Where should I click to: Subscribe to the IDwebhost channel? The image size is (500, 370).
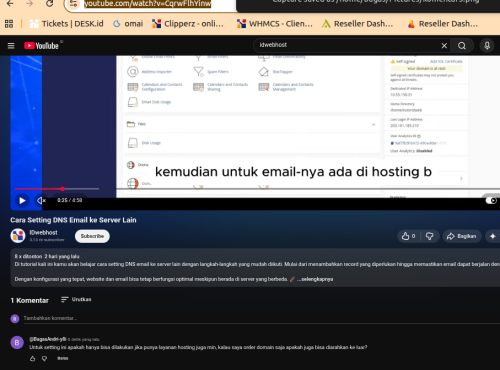coord(92,236)
